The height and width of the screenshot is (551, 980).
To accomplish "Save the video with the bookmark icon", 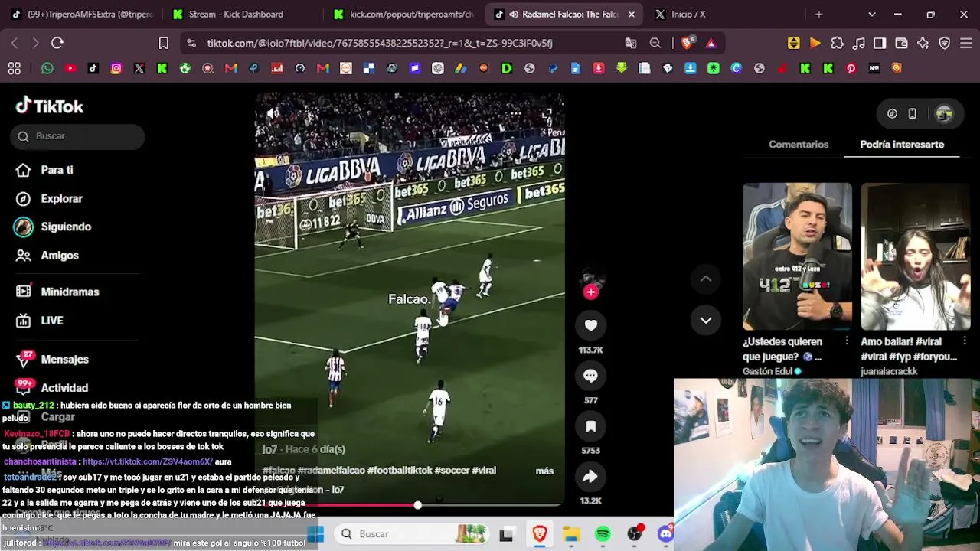I will point(590,426).
